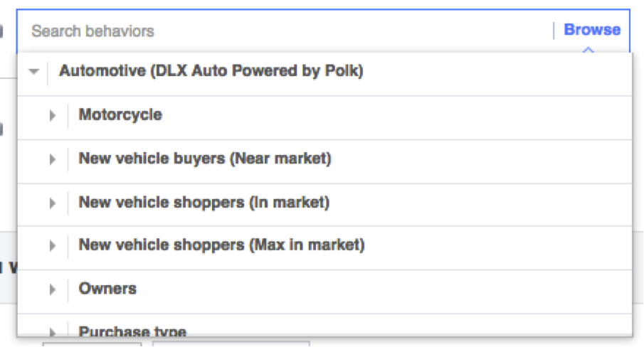Choose the New vehicle buyers (Near market) label
This screenshot has height=347, width=644.
point(205,159)
